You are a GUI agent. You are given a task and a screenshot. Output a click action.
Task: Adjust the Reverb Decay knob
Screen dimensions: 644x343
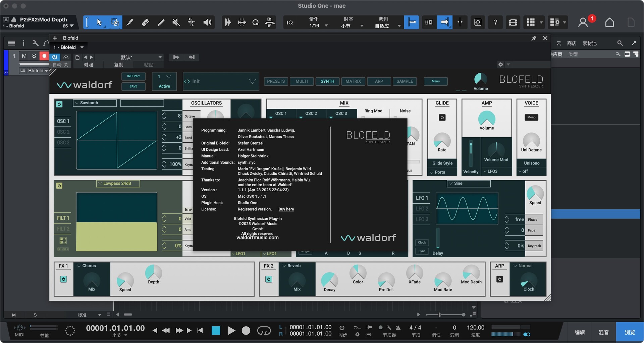(x=329, y=280)
